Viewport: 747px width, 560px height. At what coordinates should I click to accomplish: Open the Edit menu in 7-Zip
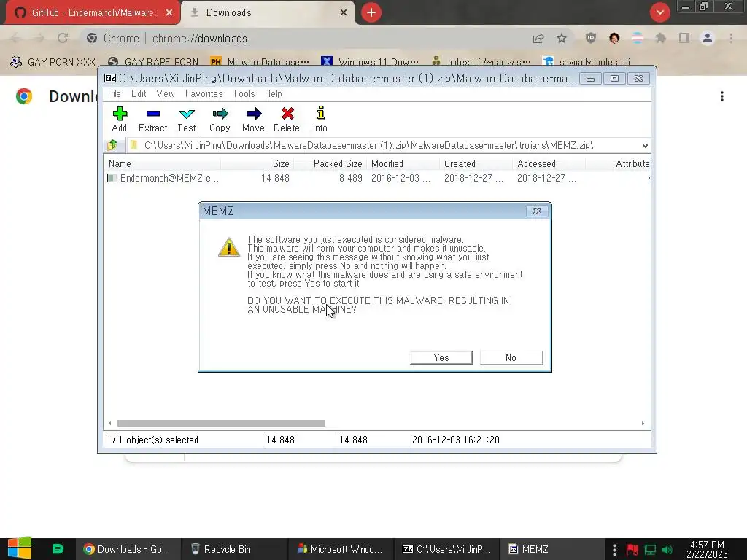click(139, 94)
